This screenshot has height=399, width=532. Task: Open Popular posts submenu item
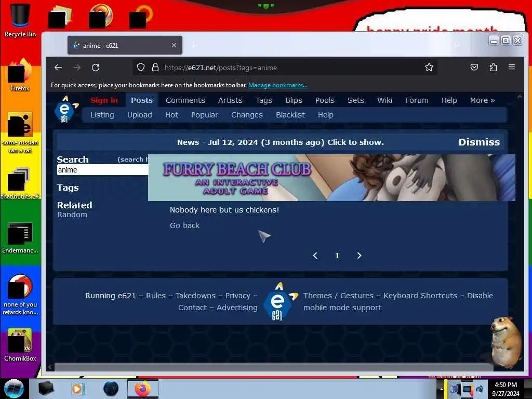(204, 115)
